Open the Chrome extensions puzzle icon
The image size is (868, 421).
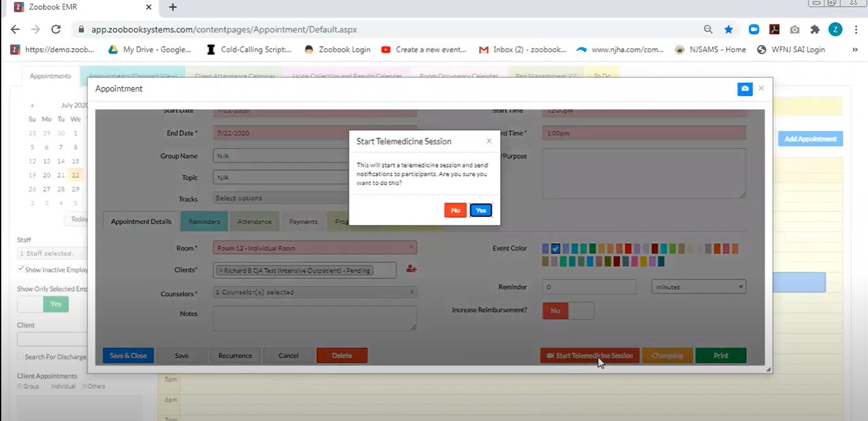pyautogui.click(x=814, y=29)
